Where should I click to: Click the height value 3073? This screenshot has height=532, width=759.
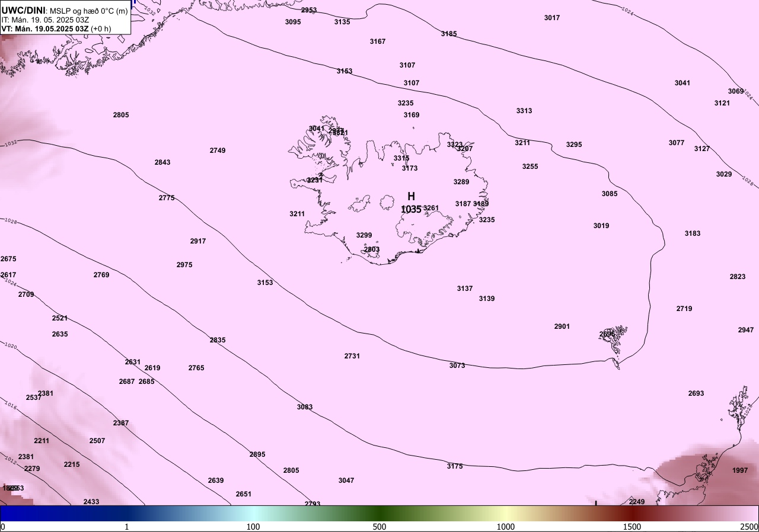pos(457,366)
